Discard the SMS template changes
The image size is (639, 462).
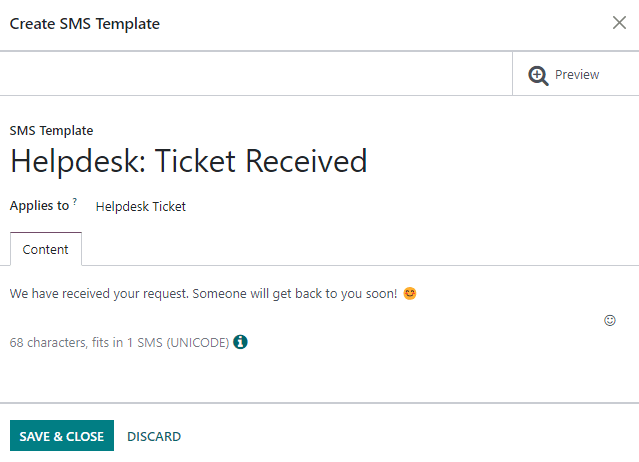[154, 436]
